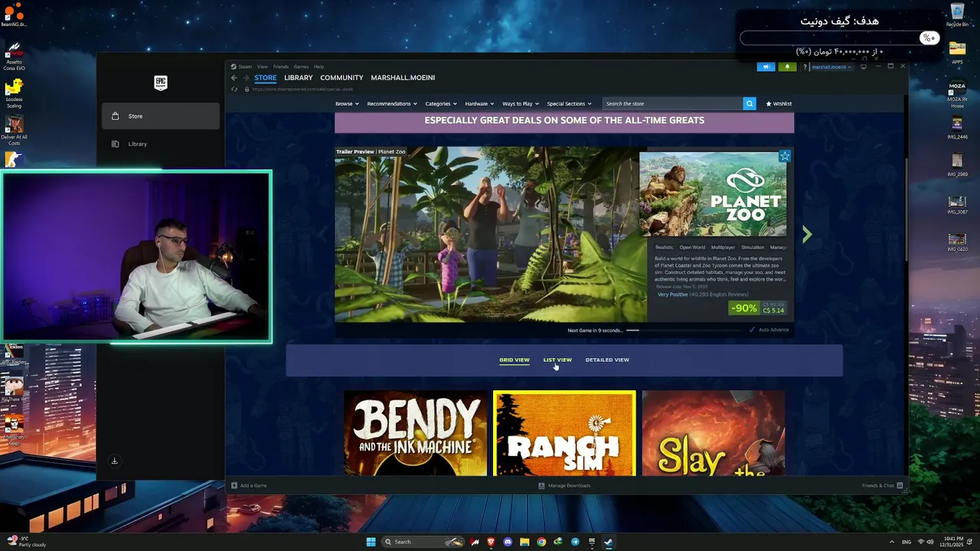Image resolution: width=980 pixels, height=551 pixels.
Task: Open Lossless Scaling desktop shortcut
Action: point(14,93)
